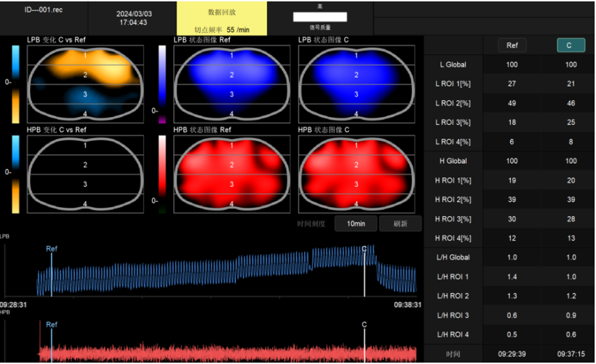This screenshot has height=364, width=596.
Task: Click the LPB 状态图像 C image
Action: [357, 84]
